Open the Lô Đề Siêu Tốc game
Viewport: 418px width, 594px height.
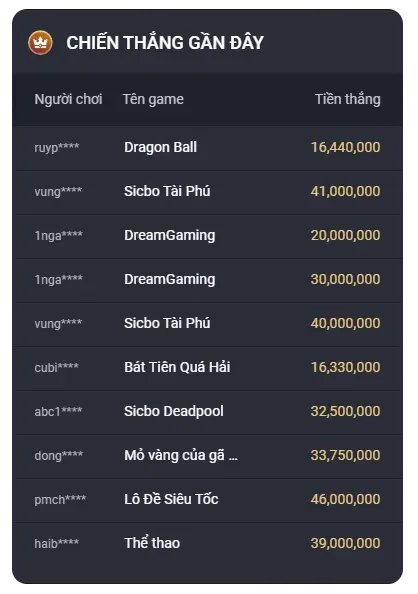pos(171,499)
